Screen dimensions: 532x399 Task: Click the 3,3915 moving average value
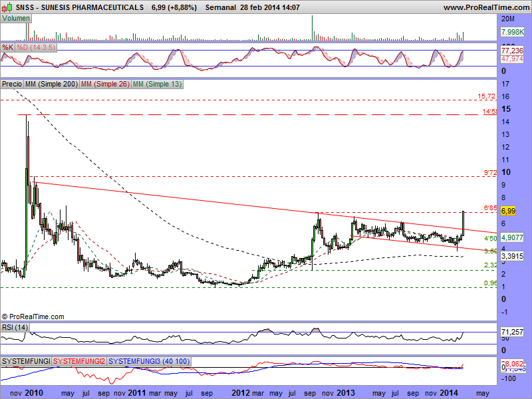tap(512, 256)
